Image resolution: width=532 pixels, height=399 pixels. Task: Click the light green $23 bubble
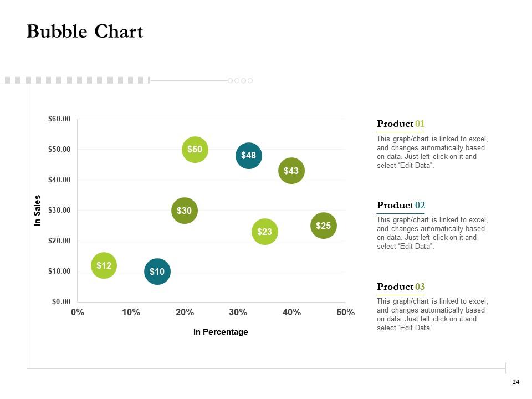pos(265,232)
